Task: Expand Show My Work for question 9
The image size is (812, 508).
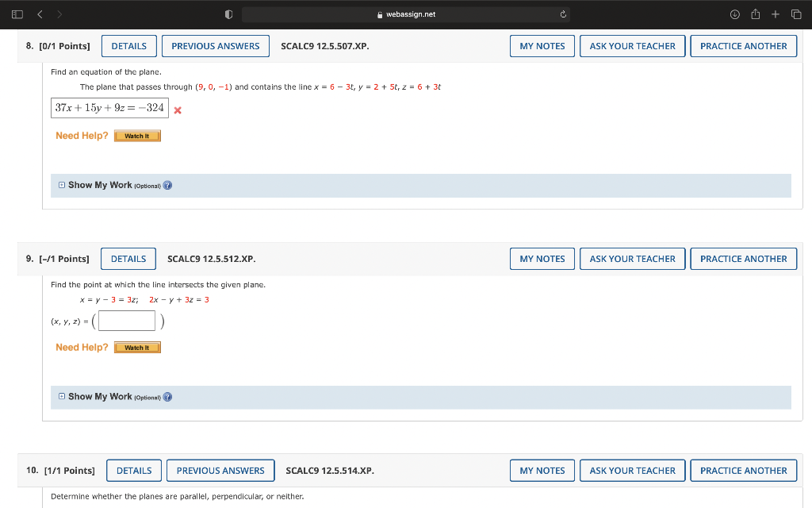Action: pyautogui.click(x=62, y=397)
